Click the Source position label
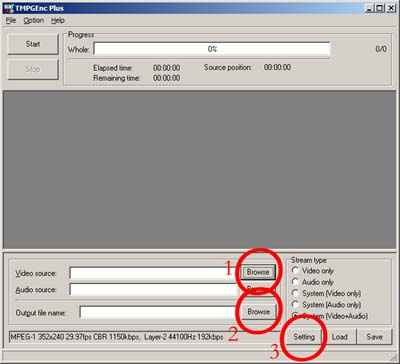The height and width of the screenshot is (364, 400). tap(228, 67)
